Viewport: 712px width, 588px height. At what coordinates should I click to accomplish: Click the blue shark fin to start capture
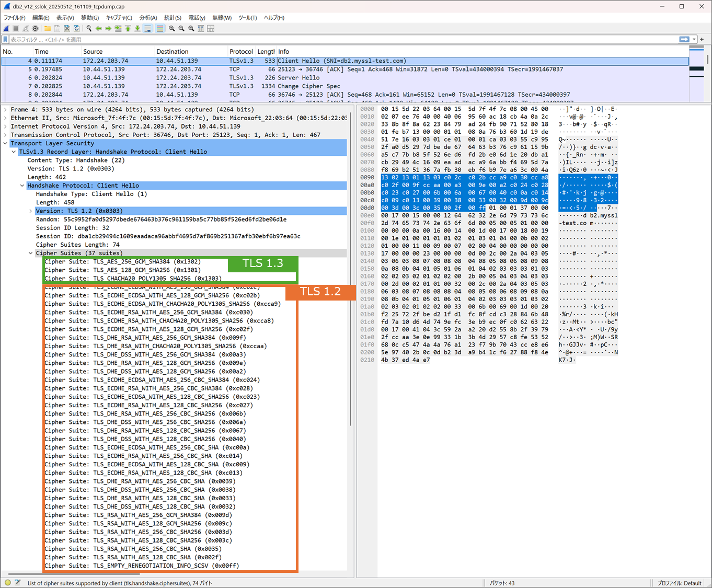(6, 28)
